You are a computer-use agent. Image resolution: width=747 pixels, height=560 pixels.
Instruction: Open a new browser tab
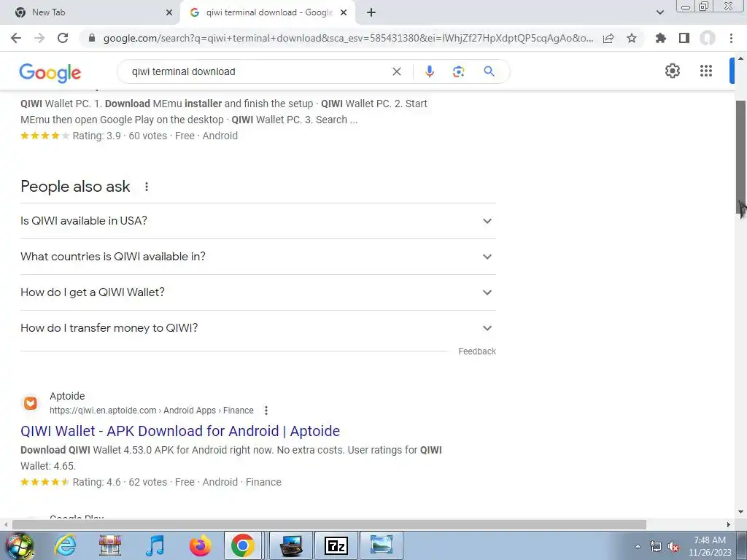(371, 12)
